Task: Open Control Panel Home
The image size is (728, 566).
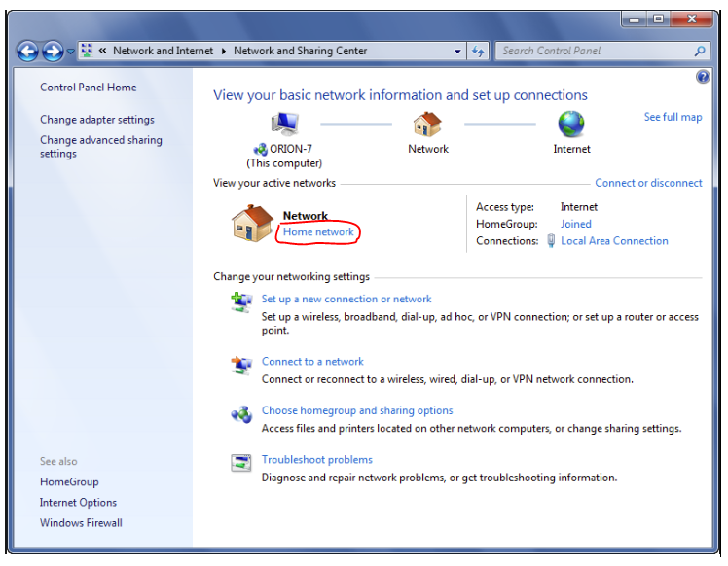Action: click(89, 88)
